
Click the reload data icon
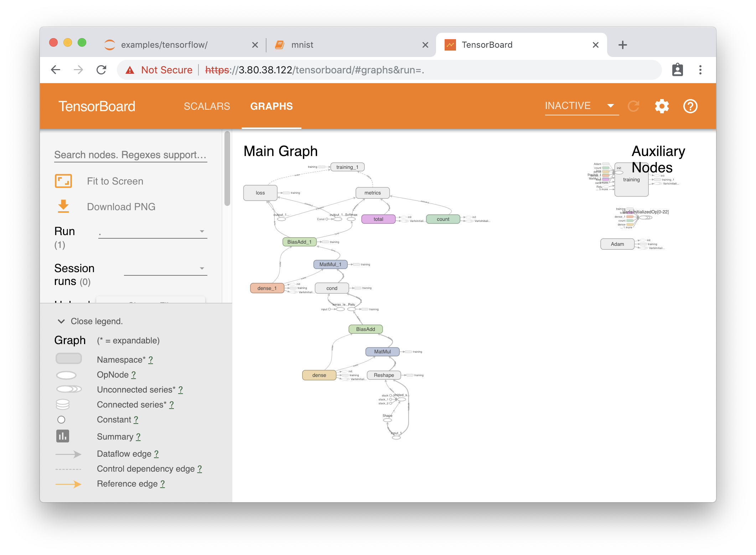[x=633, y=106]
